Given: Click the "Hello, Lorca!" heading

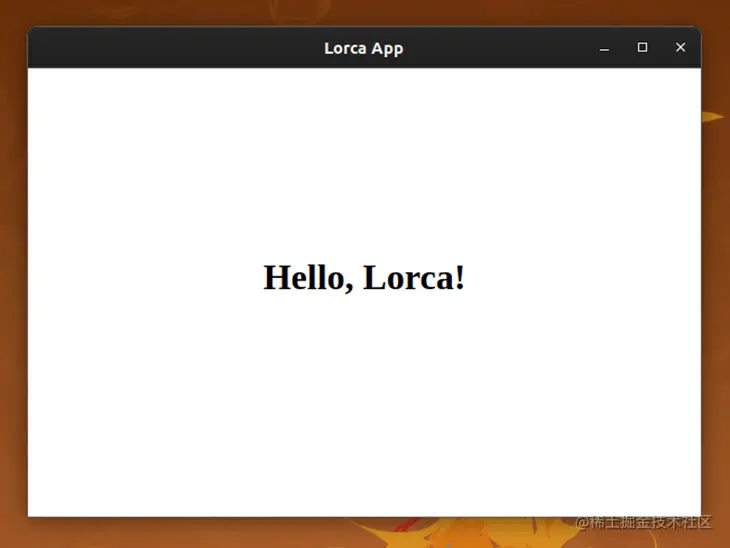Looking at the screenshot, I should point(364,277).
